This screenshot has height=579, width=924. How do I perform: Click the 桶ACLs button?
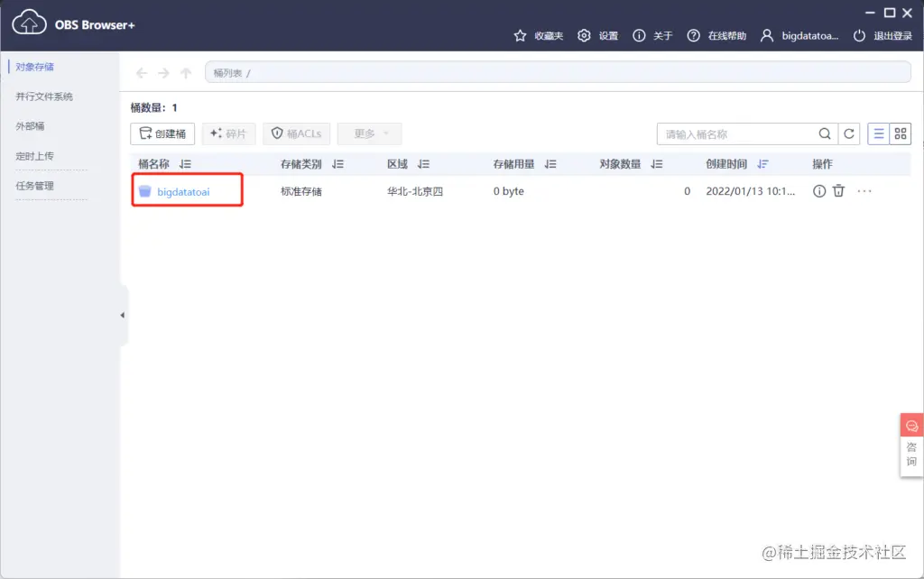(x=296, y=133)
